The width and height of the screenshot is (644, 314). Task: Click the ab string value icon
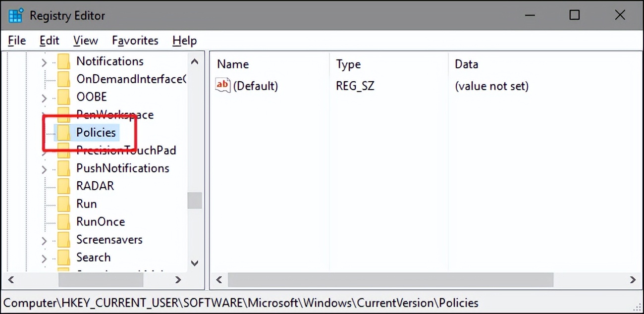[x=222, y=85]
